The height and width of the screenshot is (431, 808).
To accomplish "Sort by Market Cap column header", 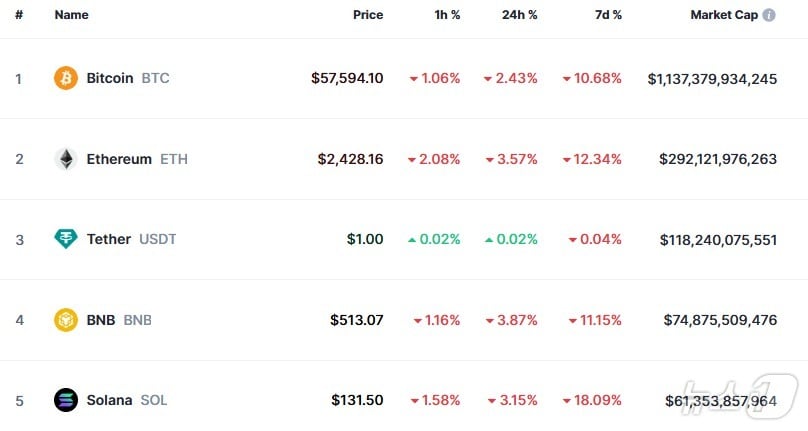I will click(x=724, y=16).
